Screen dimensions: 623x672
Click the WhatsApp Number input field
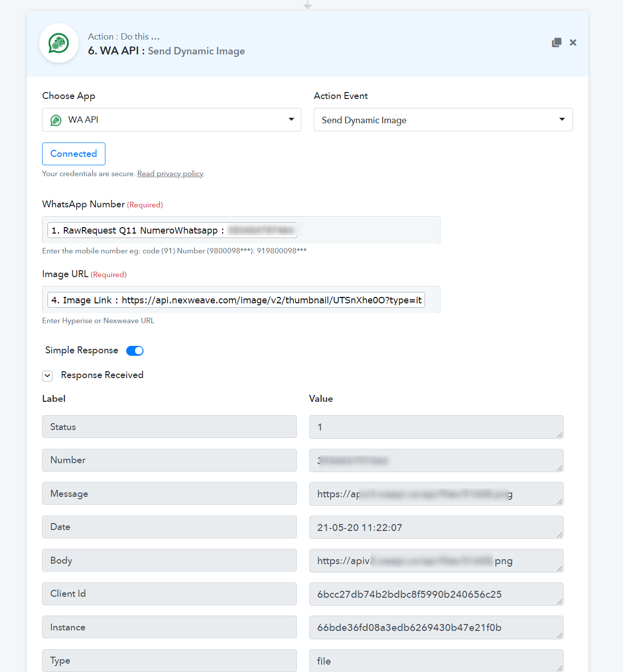tap(241, 230)
